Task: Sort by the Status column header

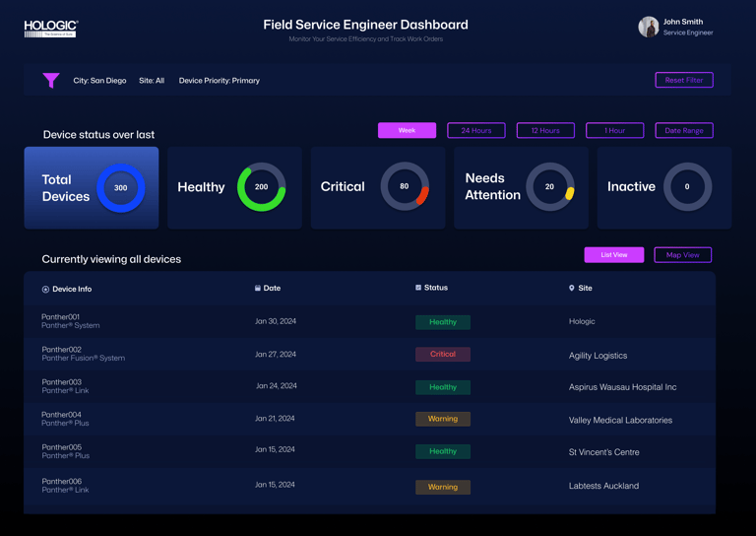Action: point(431,288)
